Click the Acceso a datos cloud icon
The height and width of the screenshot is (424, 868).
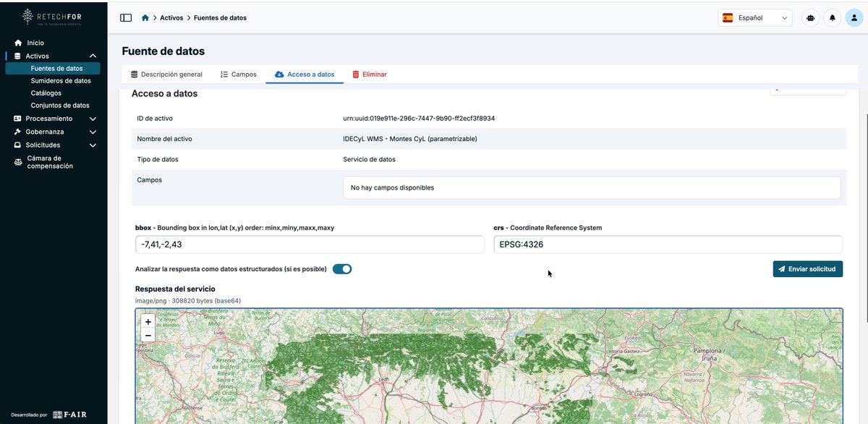(279, 74)
